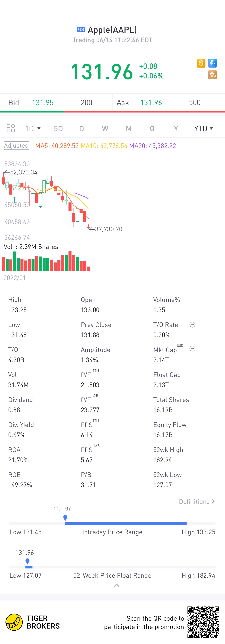Click the Tiger Brokers logo
225x644 pixels.
(x=14, y=622)
